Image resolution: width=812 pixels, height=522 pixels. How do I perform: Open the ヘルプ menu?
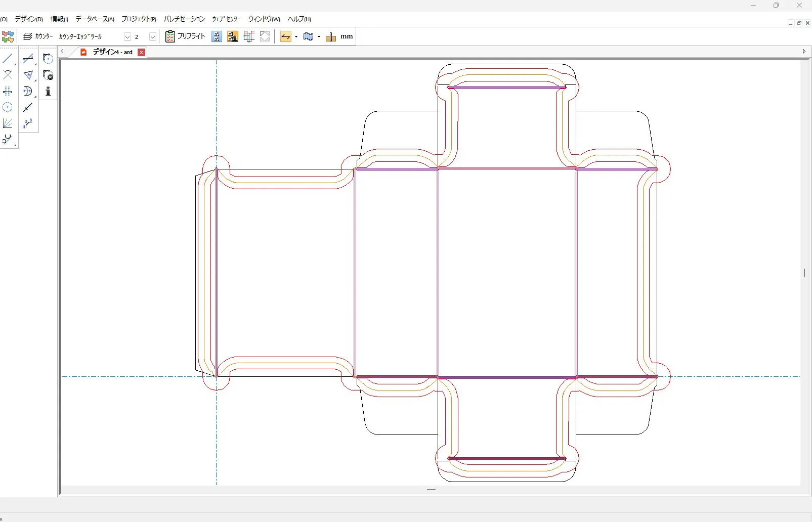(x=299, y=19)
